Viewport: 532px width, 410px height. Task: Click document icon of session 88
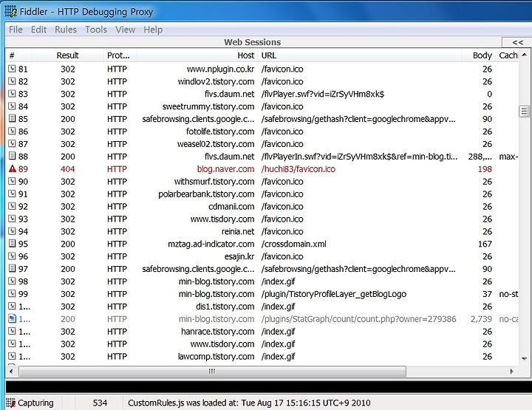click(12, 157)
